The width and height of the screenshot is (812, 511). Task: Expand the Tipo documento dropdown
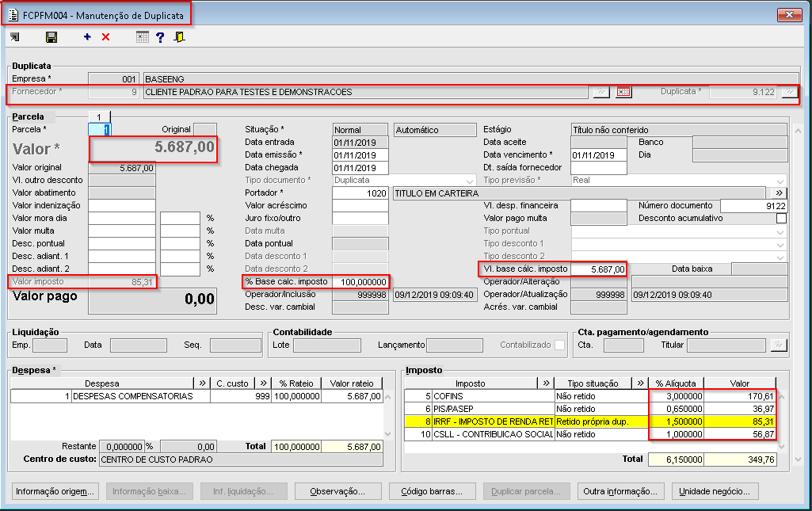coord(470,181)
